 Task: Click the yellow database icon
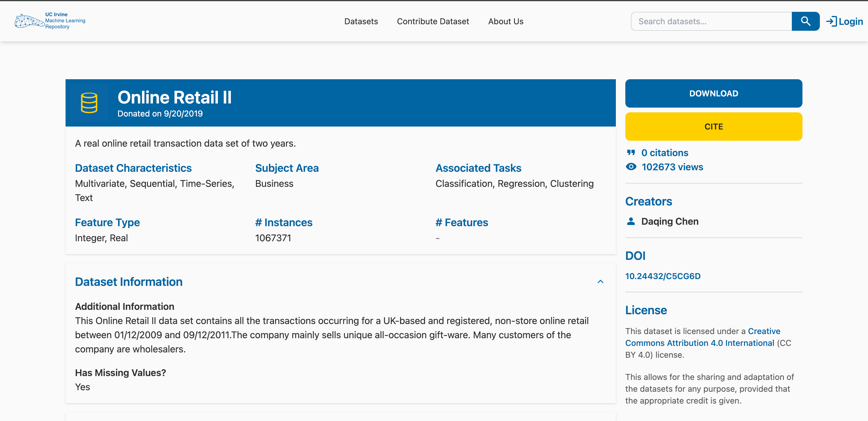pos(89,103)
